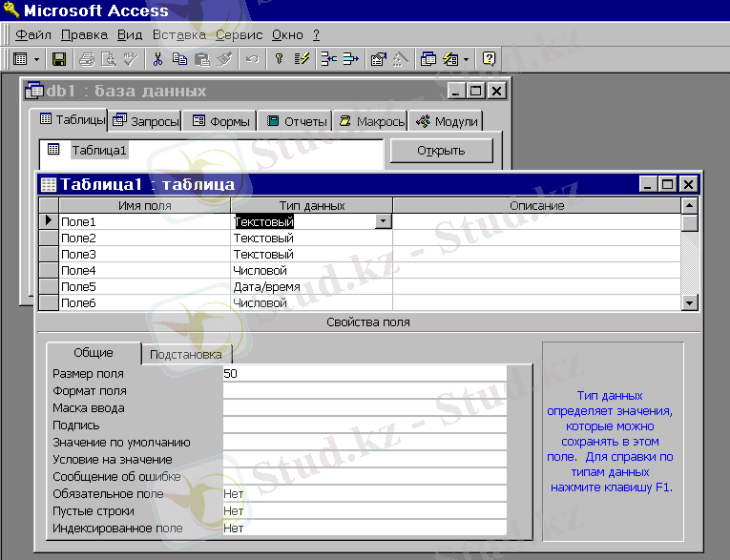Viewport: 730px width, 560px height.
Task: Switch to the Запросы tab
Action: tap(147, 121)
